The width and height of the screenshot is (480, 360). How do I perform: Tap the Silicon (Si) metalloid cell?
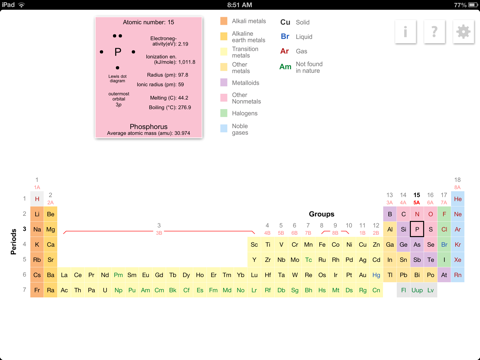pos(403,229)
